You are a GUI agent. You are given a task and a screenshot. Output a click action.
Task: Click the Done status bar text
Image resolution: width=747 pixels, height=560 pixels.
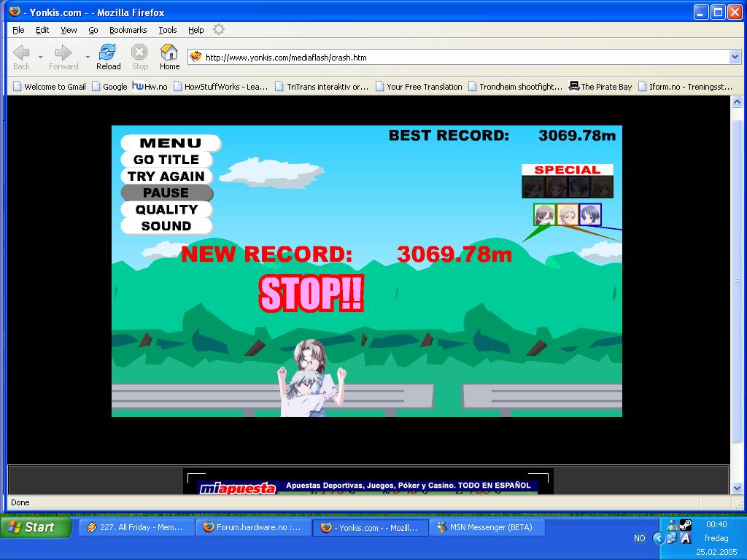20,502
